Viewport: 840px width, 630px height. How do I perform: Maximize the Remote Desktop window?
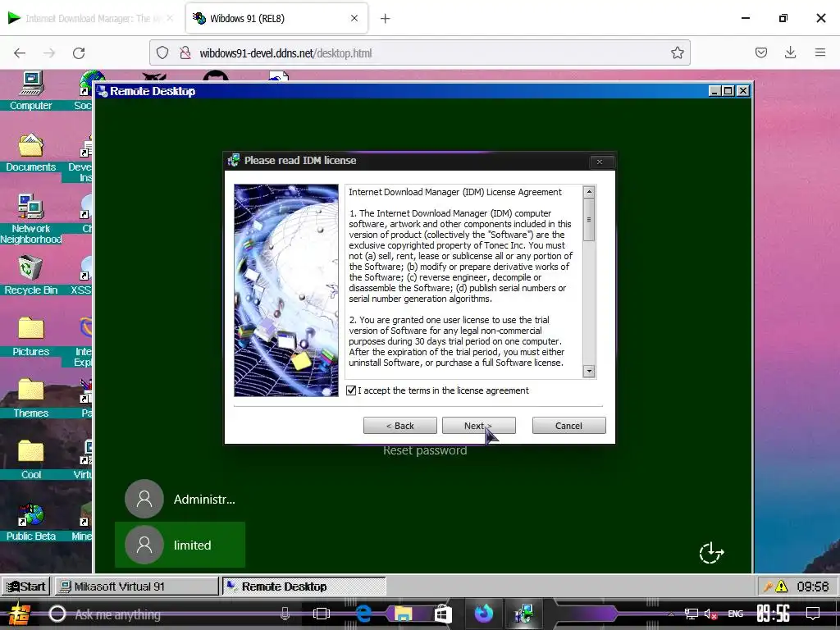click(728, 91)
